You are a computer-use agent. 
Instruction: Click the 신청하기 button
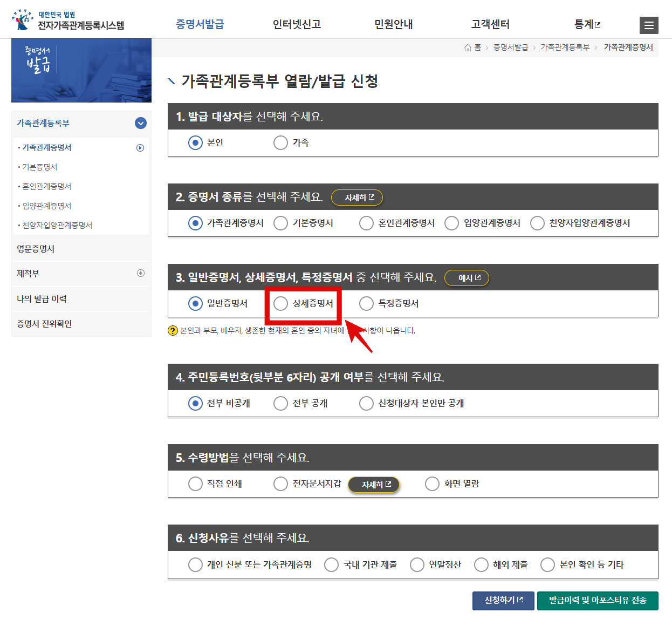click(503, 601)
